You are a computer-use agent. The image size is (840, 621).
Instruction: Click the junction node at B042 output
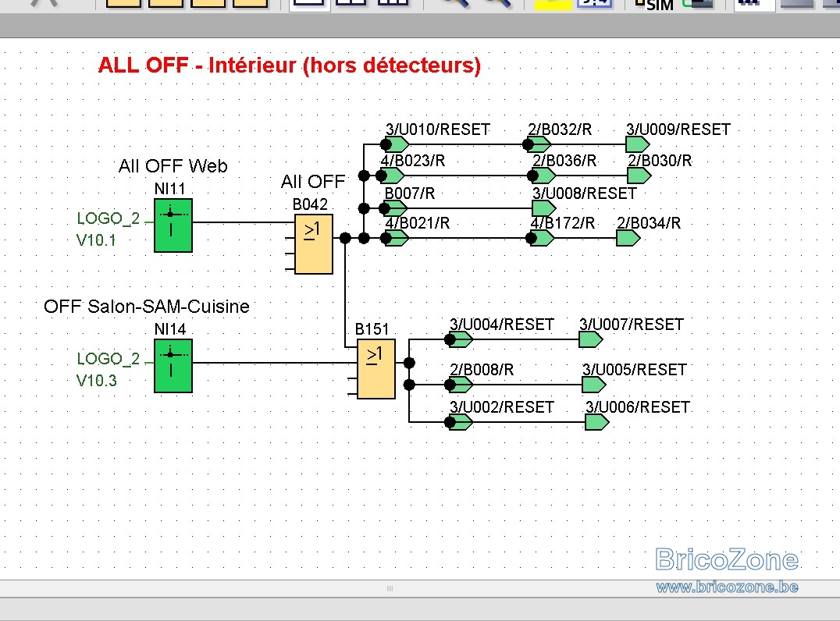click(345, 238)
